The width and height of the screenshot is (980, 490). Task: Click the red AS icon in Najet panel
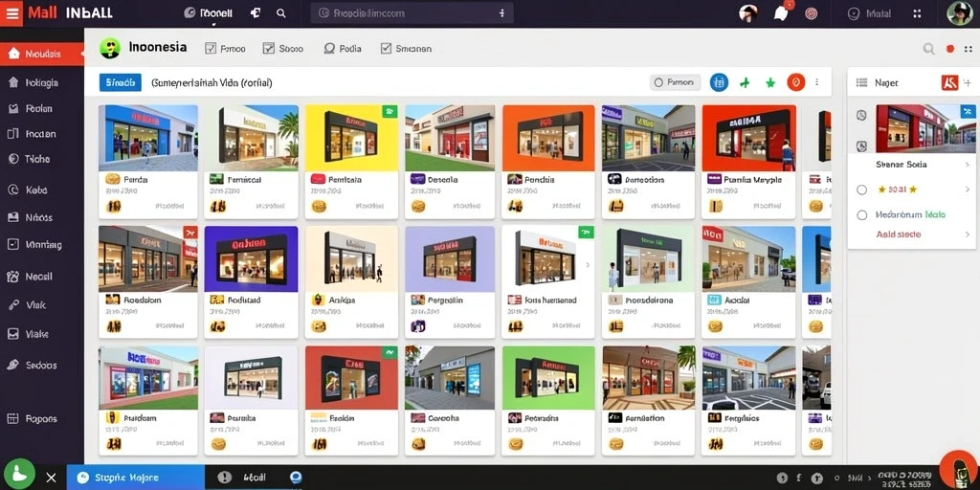950,82
